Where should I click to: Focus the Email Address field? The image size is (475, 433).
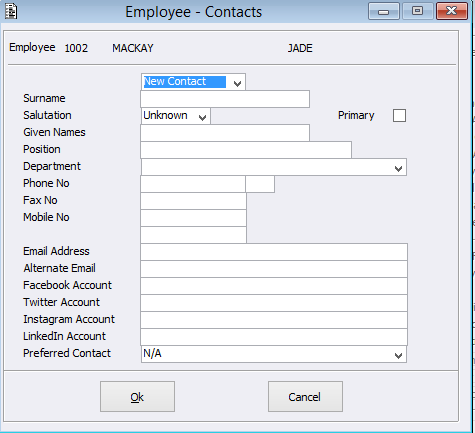(274, 252)
